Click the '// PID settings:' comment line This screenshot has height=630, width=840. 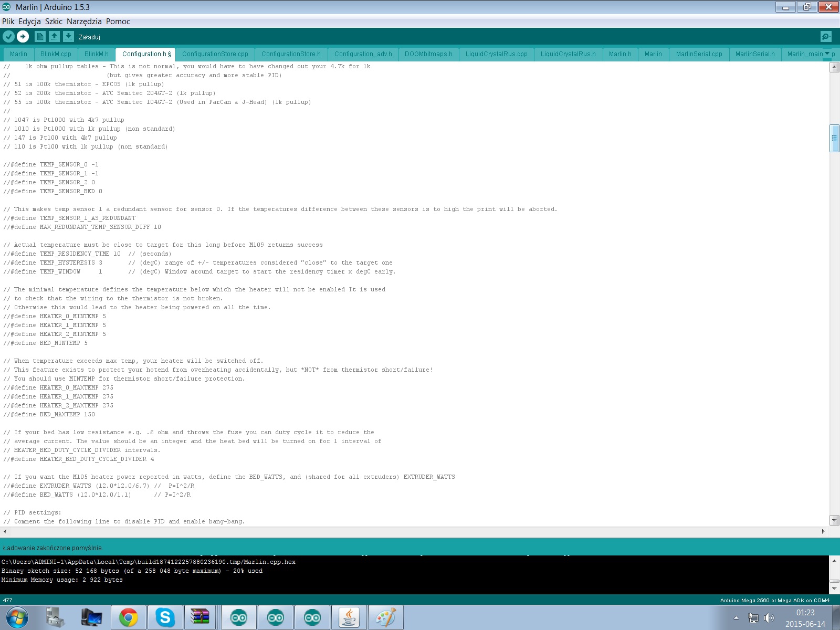tap(32, 512)
